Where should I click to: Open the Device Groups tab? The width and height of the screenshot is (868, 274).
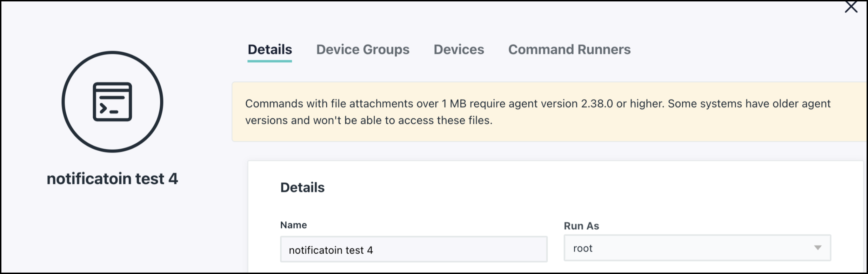tap(362, 50)
